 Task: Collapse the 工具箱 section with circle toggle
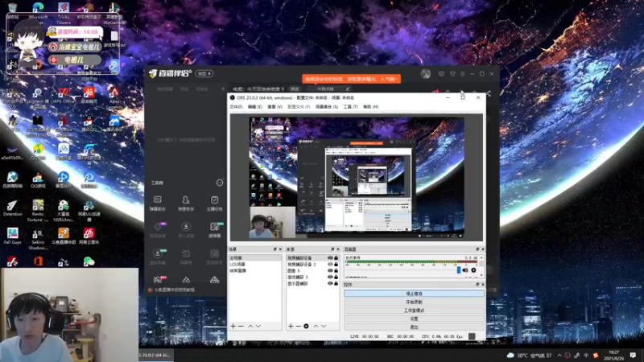(220, 183)
